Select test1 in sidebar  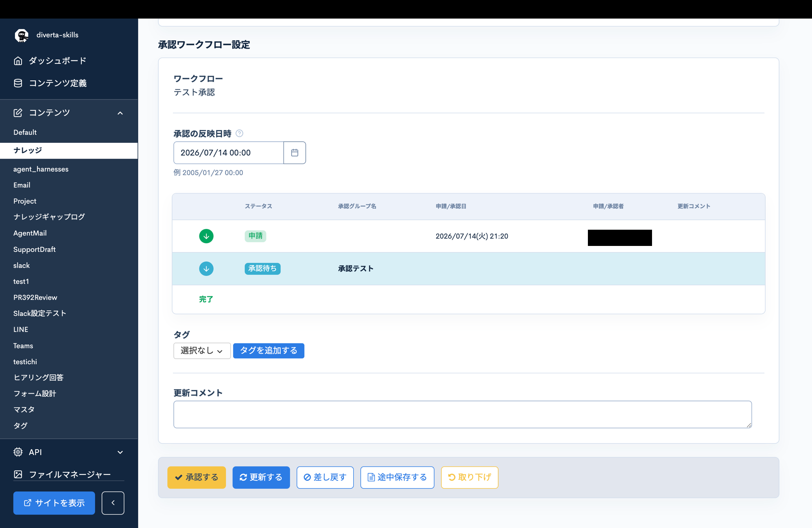[x=21, y=282]
